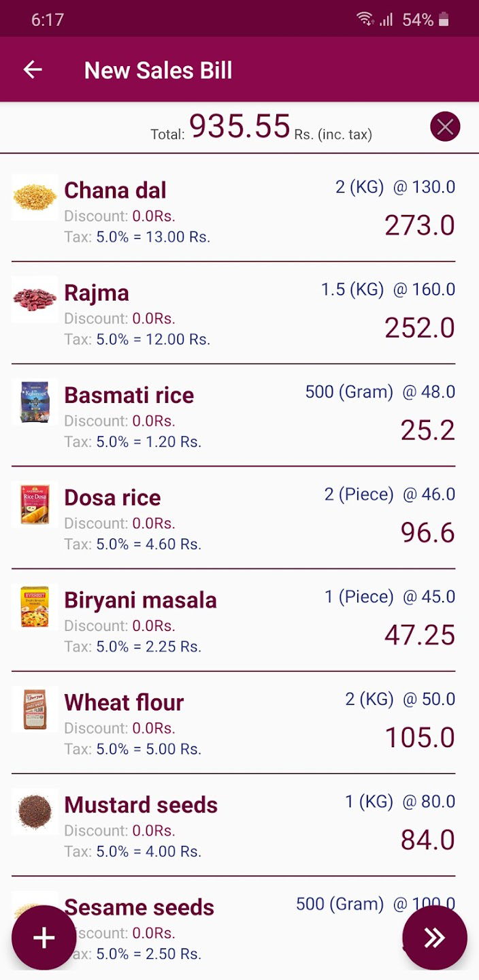
Task: Tap the Wheat flour bag image
Action: (35, 709)
